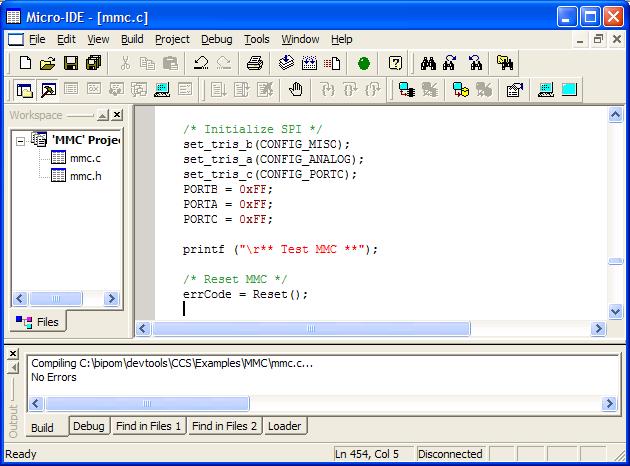Save the current file with the floppy icon
Image resolution: width=630 pixels, height=466 pixels.
point(71,63)
